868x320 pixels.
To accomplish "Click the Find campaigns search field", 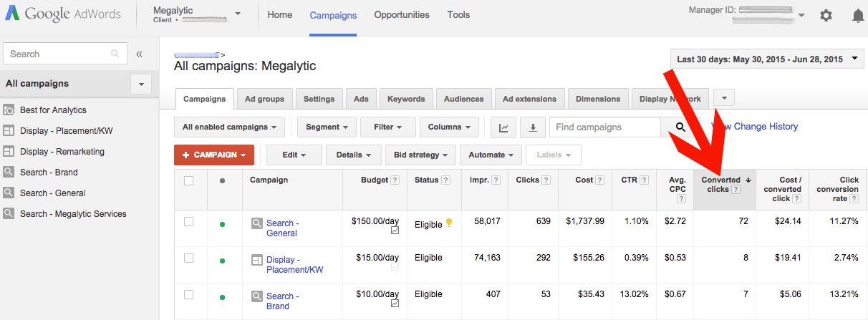I will pos(605,127).
